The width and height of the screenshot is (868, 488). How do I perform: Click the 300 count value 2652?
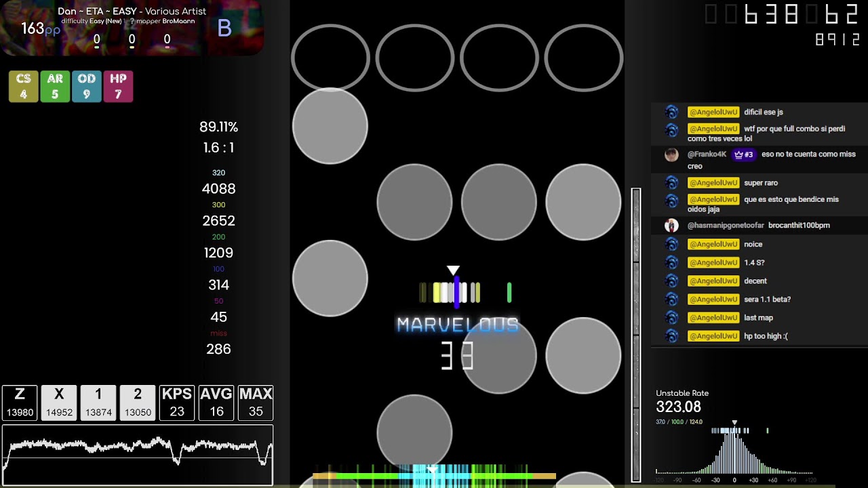[218, 221]
